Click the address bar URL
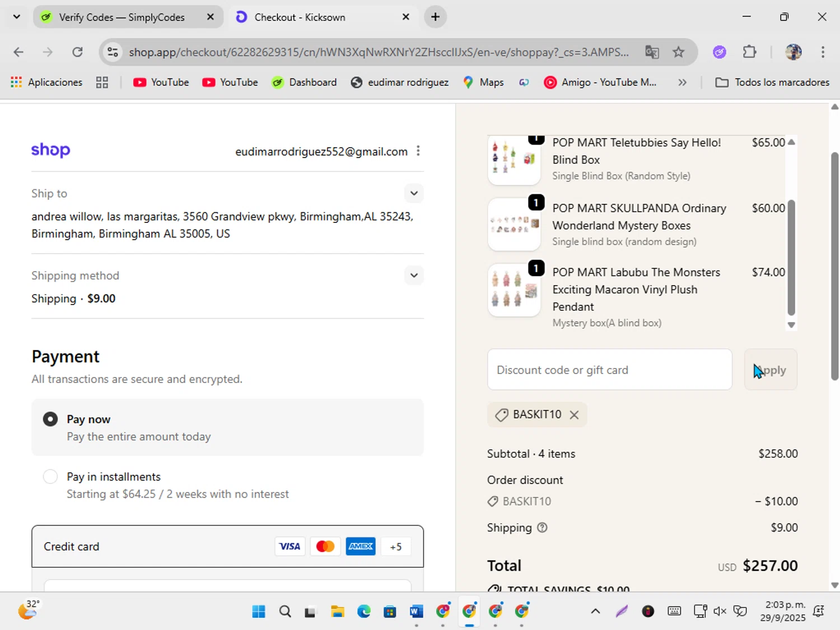This screenshot has width=840, height=630. pos(379,52)
